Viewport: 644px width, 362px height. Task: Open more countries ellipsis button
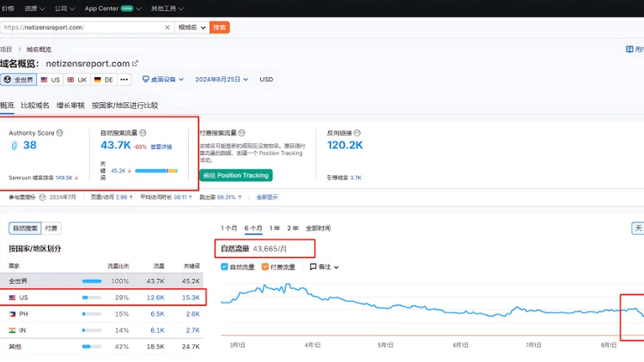pyautogui.click(x=124, y=80)
